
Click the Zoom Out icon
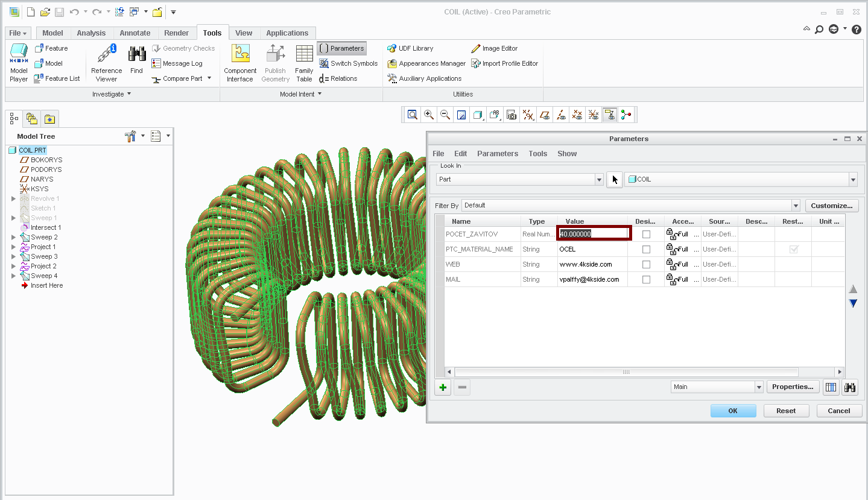tap(445, 115)
